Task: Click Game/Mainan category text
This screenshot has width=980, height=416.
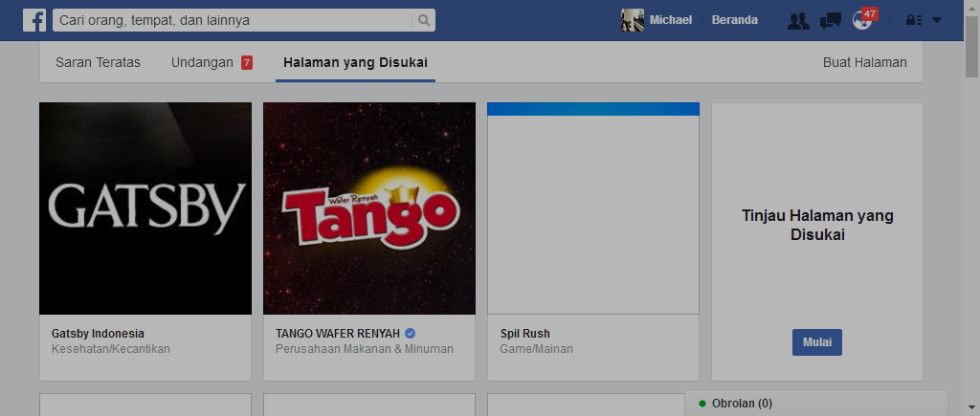Action: click(536, 349)
